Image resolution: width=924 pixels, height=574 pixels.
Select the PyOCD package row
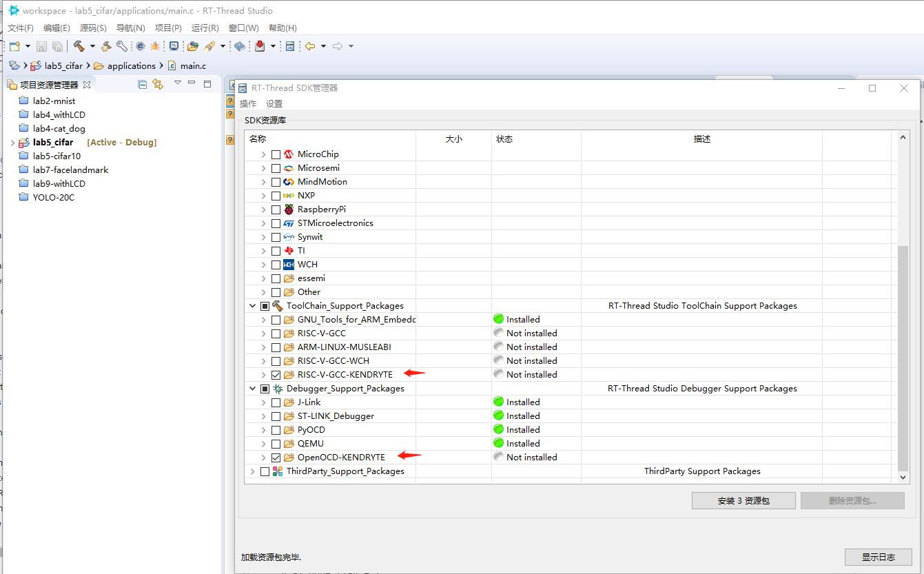pos(311,430)
